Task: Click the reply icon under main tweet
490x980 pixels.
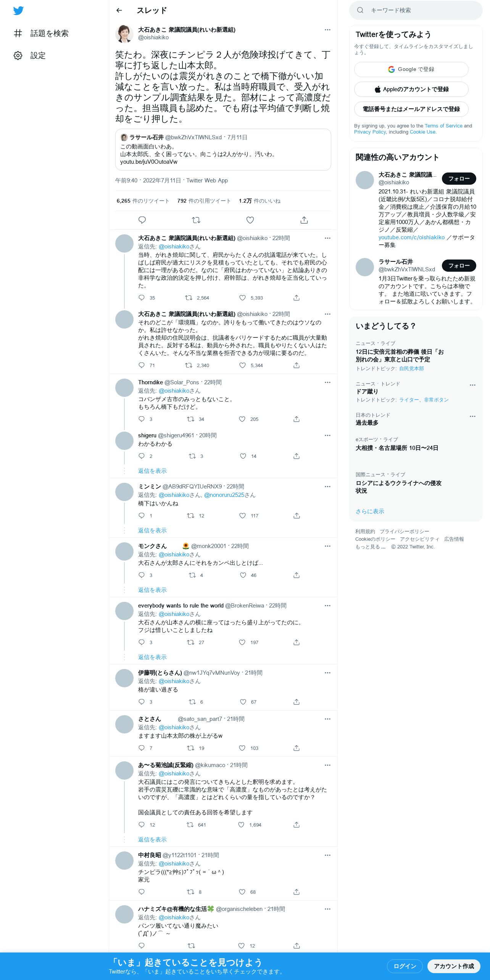Action: pos(142,220)
